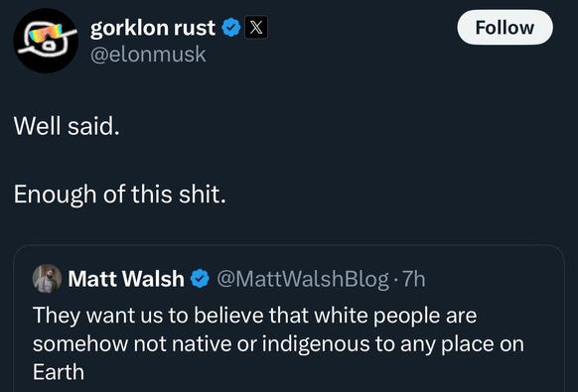
Task: Click the "Enough of this shit." line
Action: pos(119,195)
